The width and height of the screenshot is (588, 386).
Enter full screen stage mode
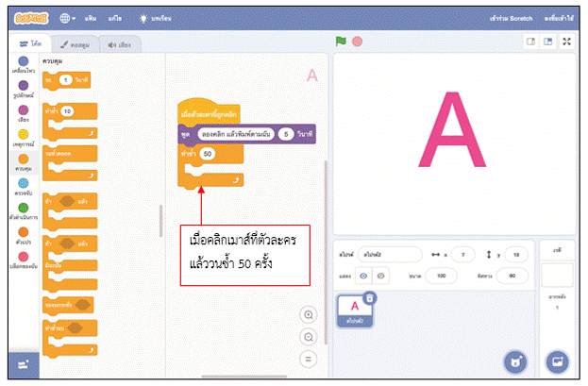(x=566, y=42)
